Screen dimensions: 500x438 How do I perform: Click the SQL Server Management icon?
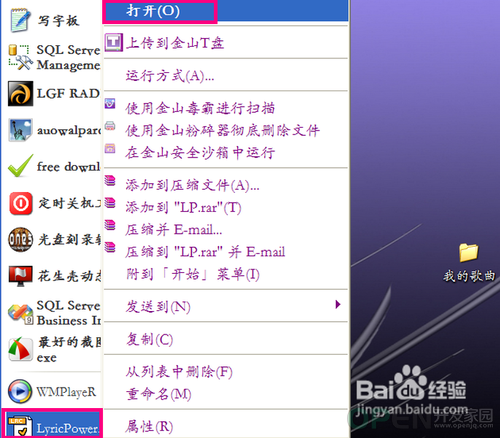[x=21, y=57]
